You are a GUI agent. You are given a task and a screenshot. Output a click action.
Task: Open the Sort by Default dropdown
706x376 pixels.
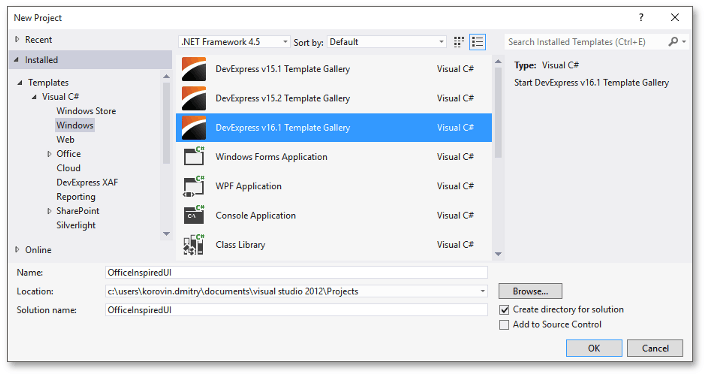click(387, 42)
